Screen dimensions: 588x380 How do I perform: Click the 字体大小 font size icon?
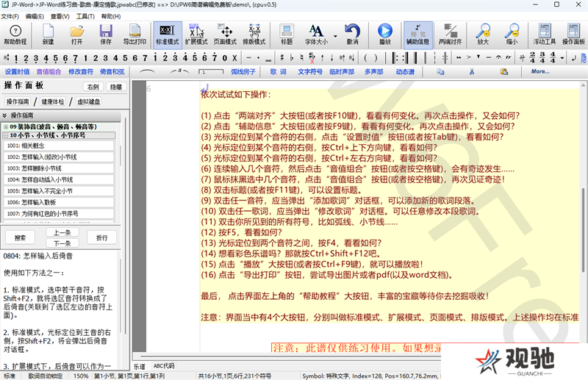(x=316, y=35)
